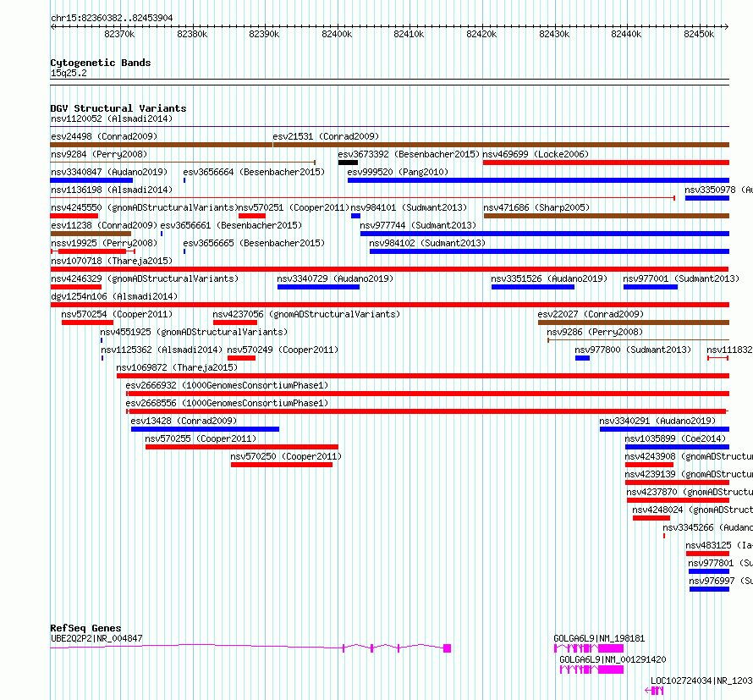Click the nsv977744 (Sudmant2013) label
Image resolution: width=753 pixels, height=700 pixels.
click(x=418, y=225)
